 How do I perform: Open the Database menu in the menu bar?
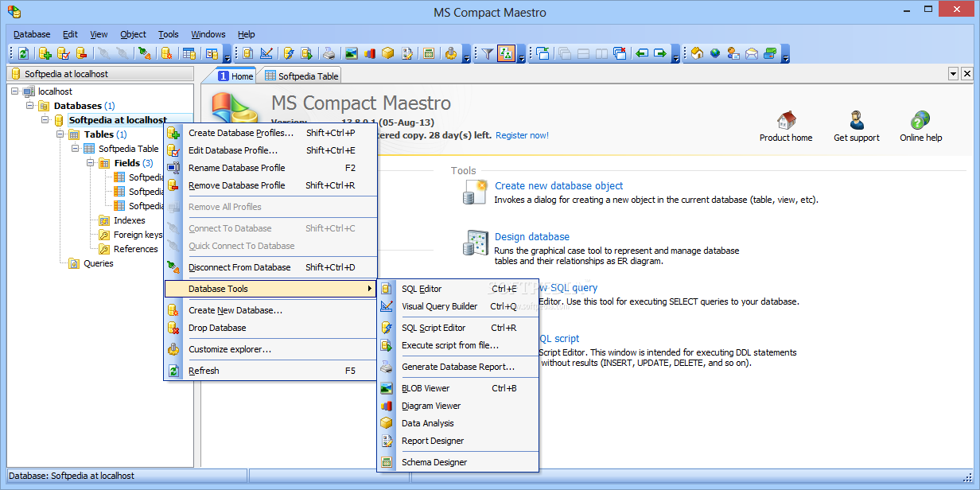32,34
